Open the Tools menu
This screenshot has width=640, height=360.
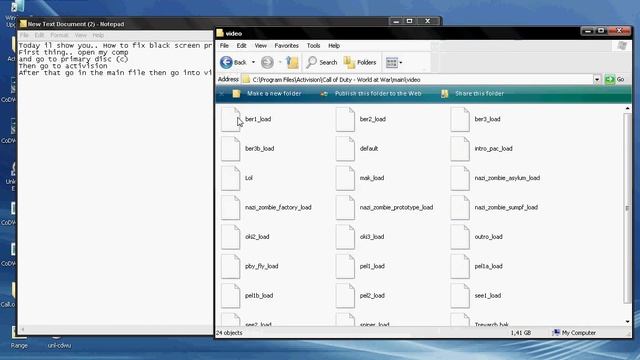313,46
